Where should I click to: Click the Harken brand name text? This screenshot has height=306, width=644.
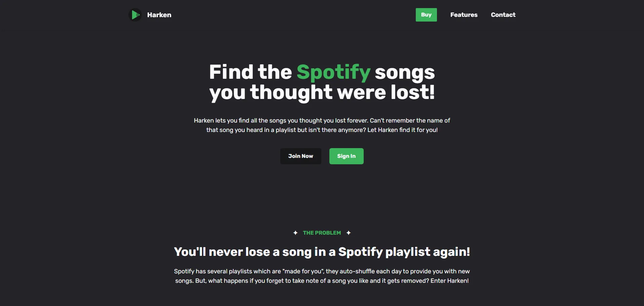pos(159,15)
